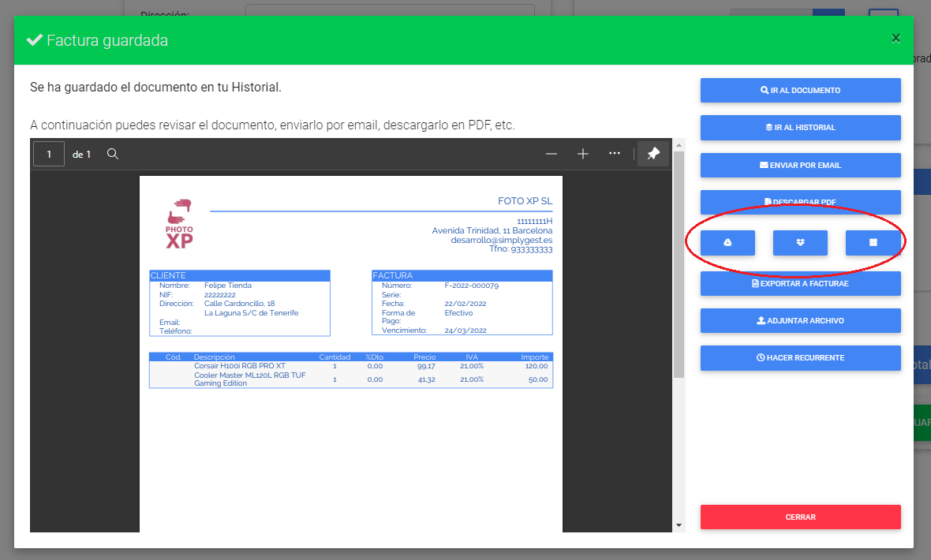Send the invoice to OneDrive

point(873,242)
